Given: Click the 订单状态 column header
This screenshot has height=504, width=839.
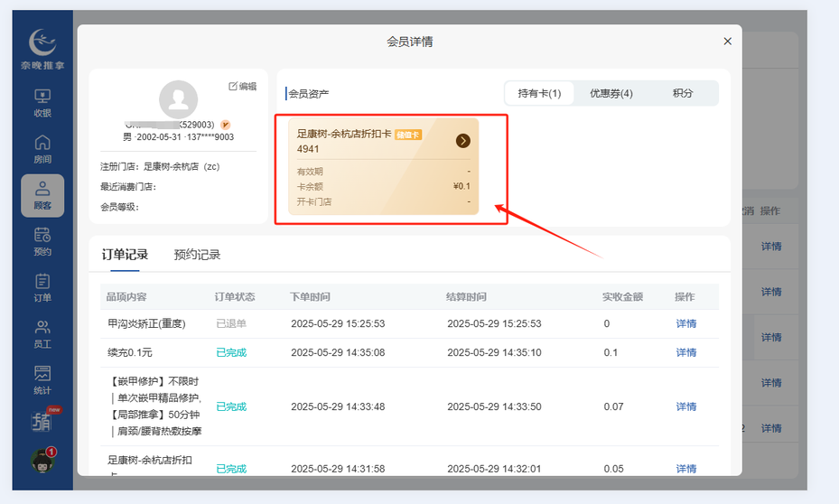Looking at the screenshot, I should pos(235,297).
